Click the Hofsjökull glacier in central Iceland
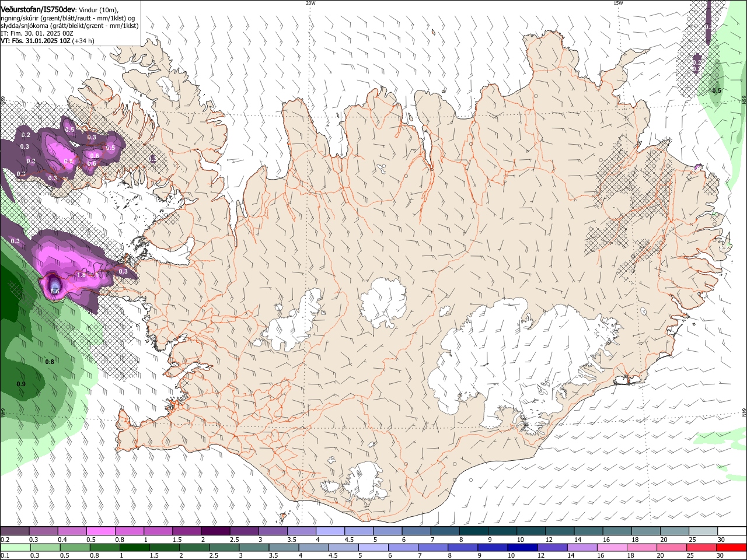 pos(383,302)
